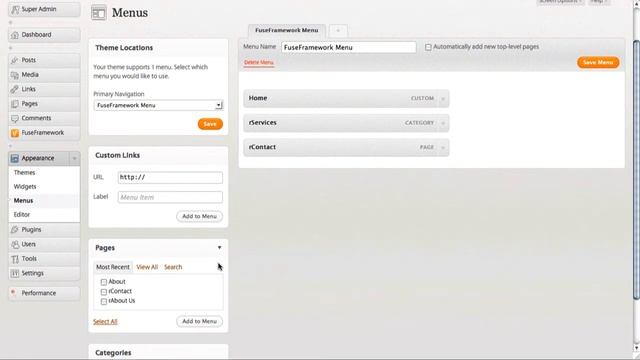Check the rContact page checkbox
This screenshot has height=360, width=640.
104,292
